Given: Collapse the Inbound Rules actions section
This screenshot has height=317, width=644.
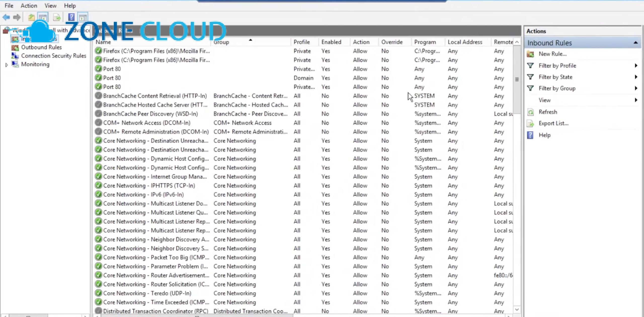Looking at the screenshot, I should [x=636, y=43].
